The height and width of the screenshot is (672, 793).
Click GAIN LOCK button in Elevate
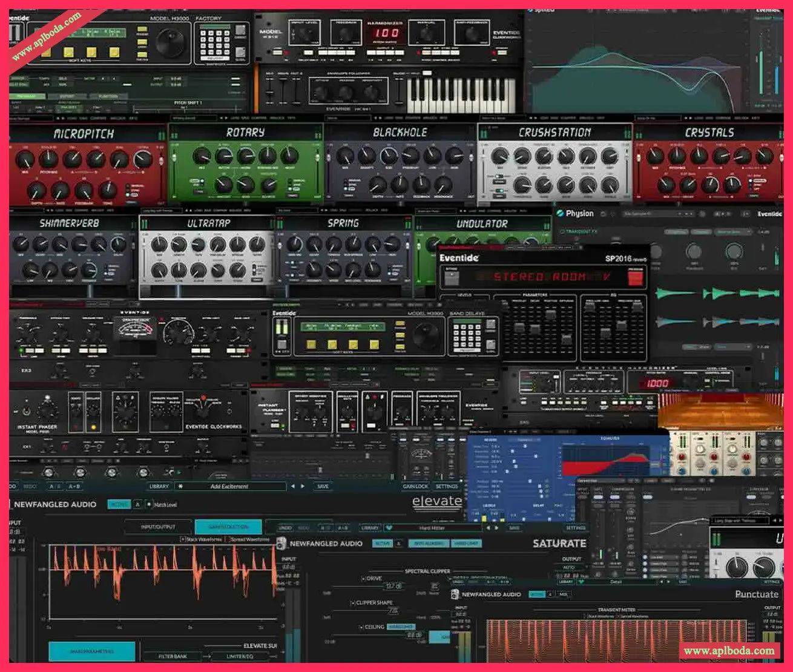click(x=415, y=486)
